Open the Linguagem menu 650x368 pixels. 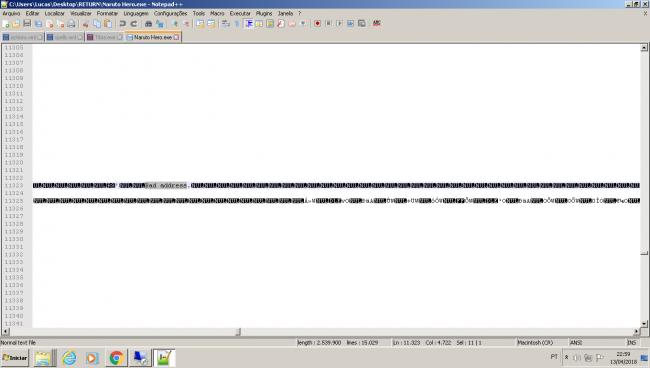click(x=136, y=13)
